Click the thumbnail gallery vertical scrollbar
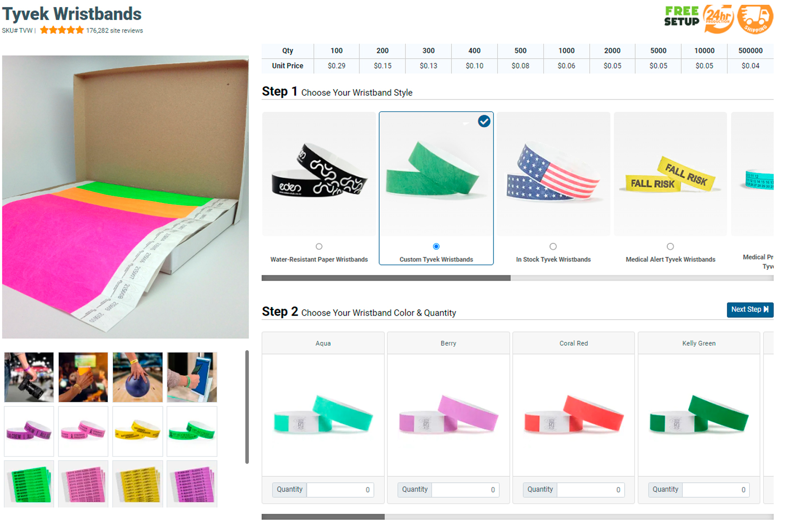 click(x=247, y=407)
